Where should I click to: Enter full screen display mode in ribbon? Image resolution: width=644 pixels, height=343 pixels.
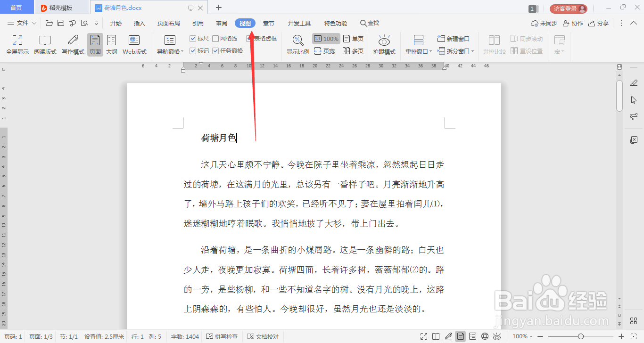(x=17, y=45)
